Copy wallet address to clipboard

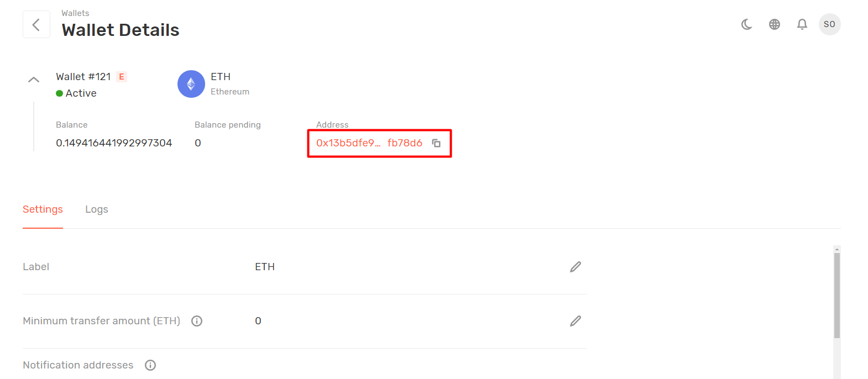[436, 143]
